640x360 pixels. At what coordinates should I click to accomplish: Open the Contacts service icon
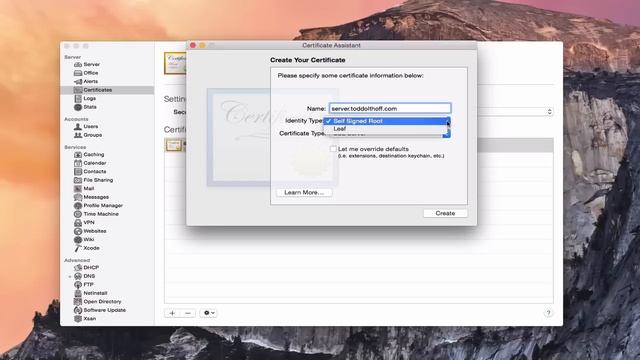point(78,172)
